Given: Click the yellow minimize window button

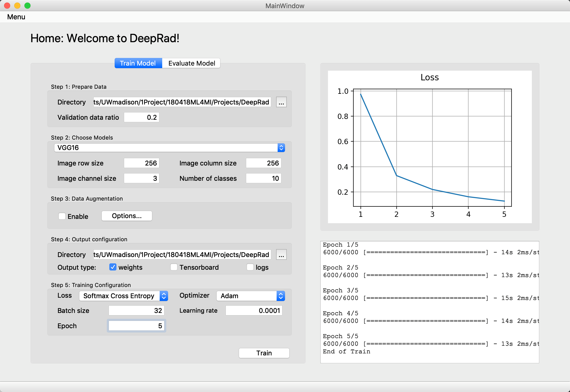Looking at the screenshot, I should click(x=17, y=6).
